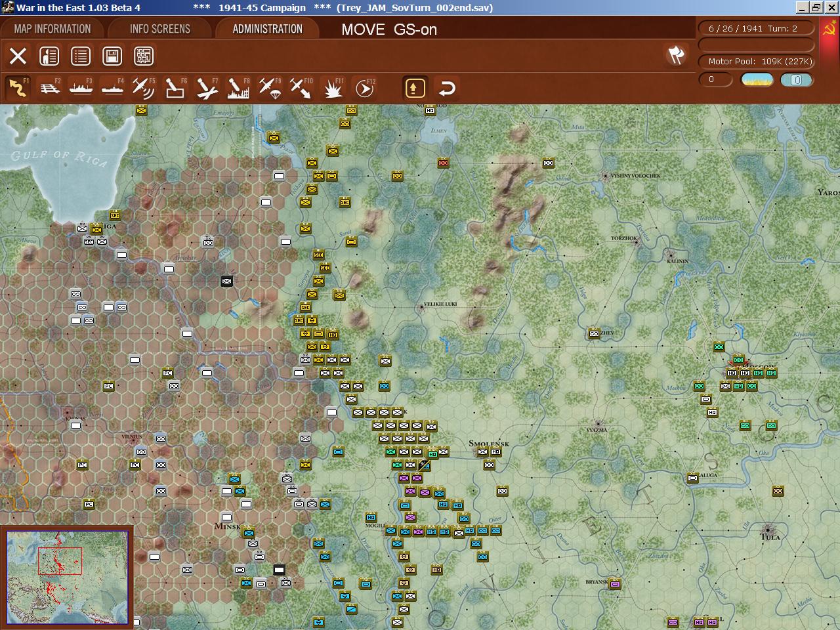Click the floppy disk save game icon
The height and width of the screenshot is (630, 840).
point(112,56)
